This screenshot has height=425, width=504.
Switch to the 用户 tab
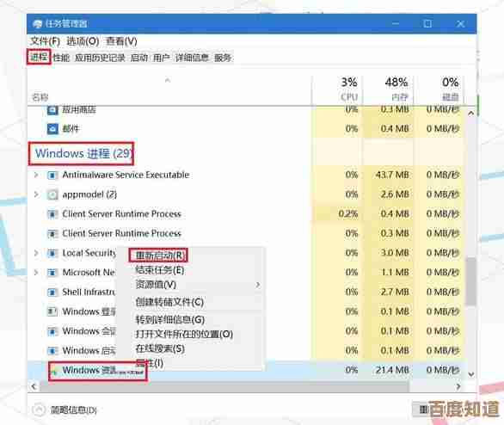[161, 58]
